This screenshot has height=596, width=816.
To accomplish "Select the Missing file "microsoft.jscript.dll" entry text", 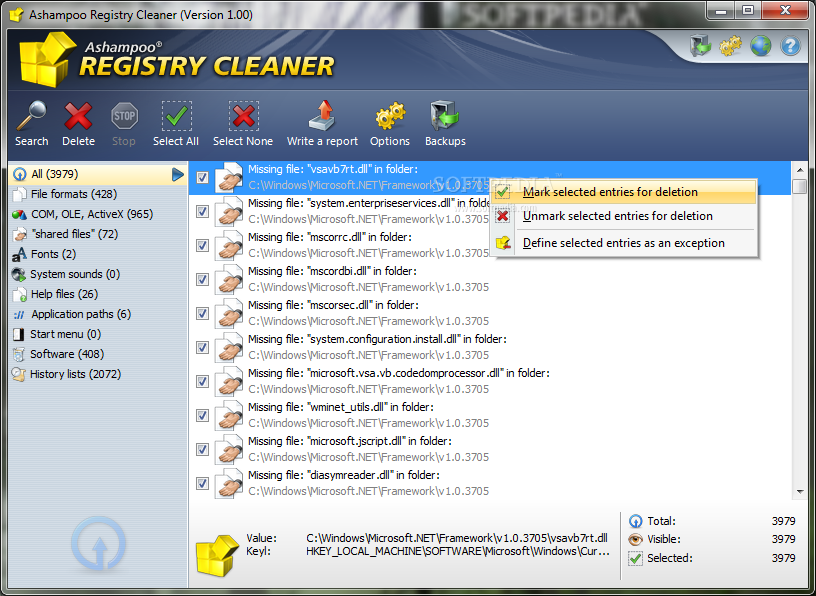I will click(350, 441).
